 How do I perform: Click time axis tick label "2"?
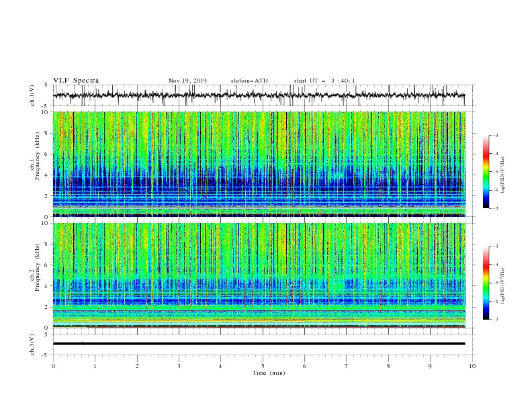click(137, 366)
